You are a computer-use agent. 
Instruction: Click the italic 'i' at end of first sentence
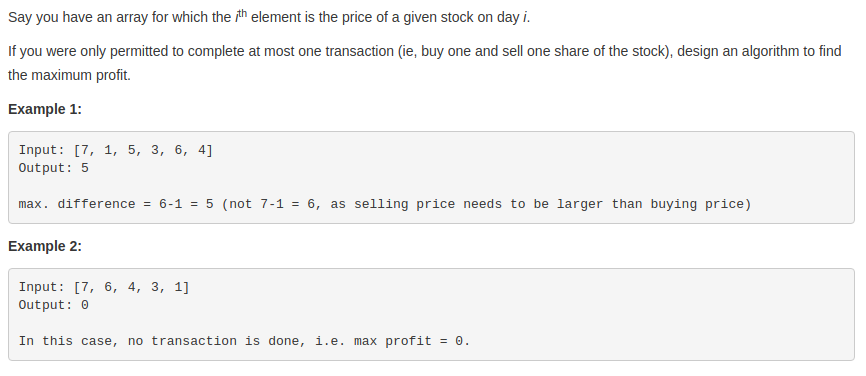[525, 18]
